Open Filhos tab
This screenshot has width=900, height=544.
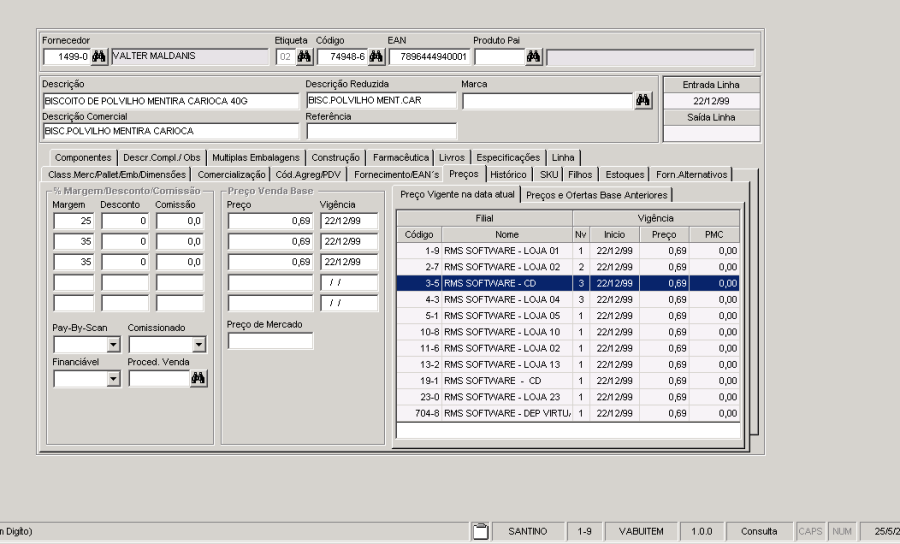(580, 174)
